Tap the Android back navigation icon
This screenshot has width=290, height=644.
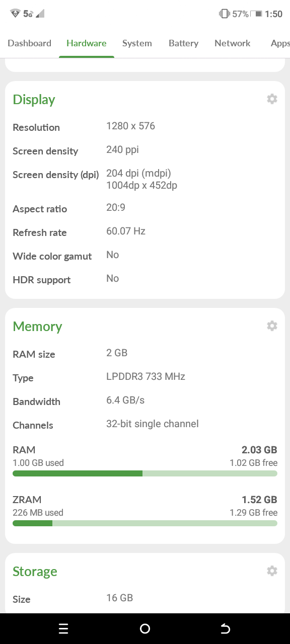click(226, 628)
